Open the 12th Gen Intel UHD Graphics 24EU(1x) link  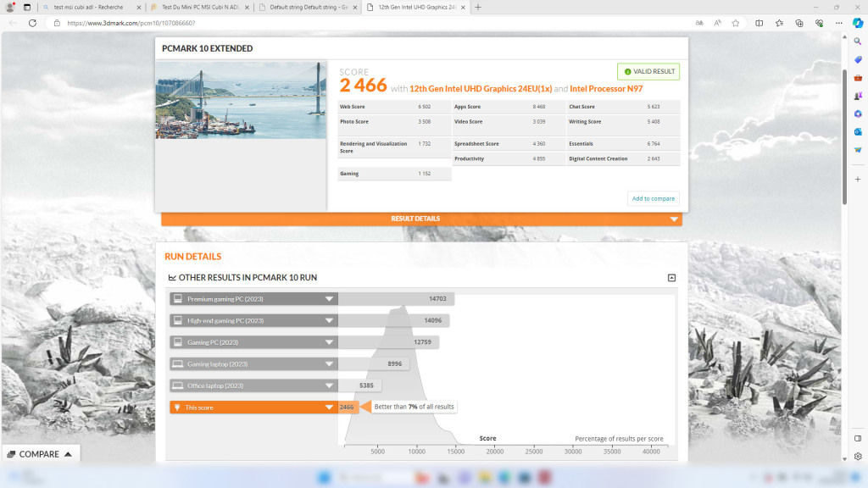[x=481, y=89]
